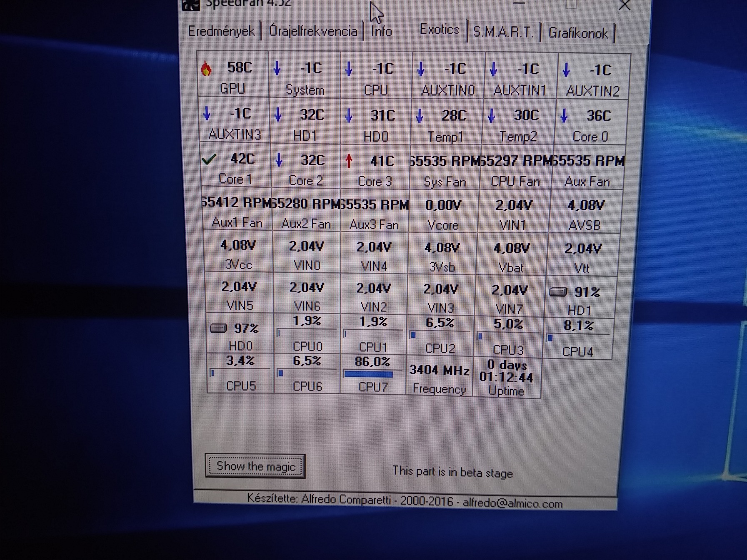747x560 pixels.
Task: Click the HD1 32C down-arrow icon
Action: (278, 114)
